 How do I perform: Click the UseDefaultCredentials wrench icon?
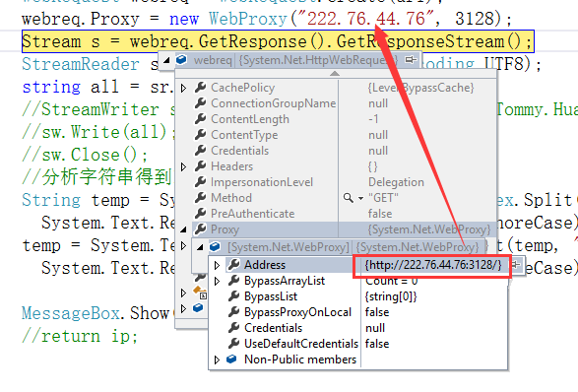click(x=234, y=344)
